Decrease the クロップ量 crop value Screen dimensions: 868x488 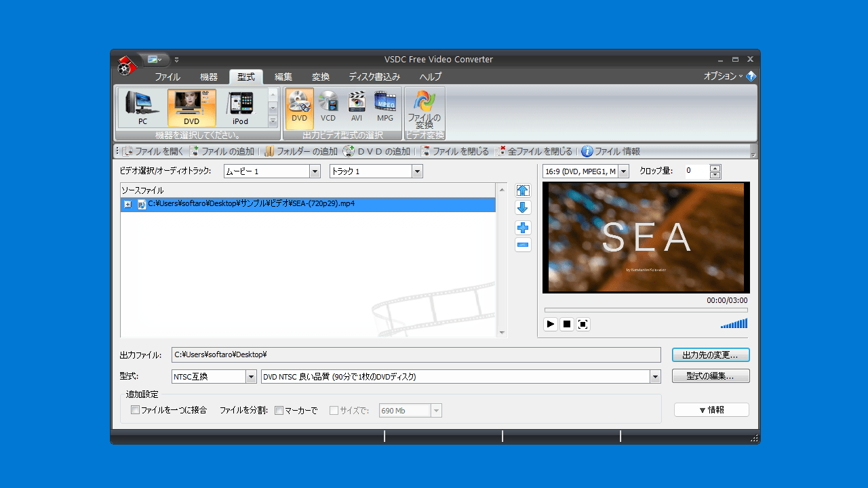[715, 175]
